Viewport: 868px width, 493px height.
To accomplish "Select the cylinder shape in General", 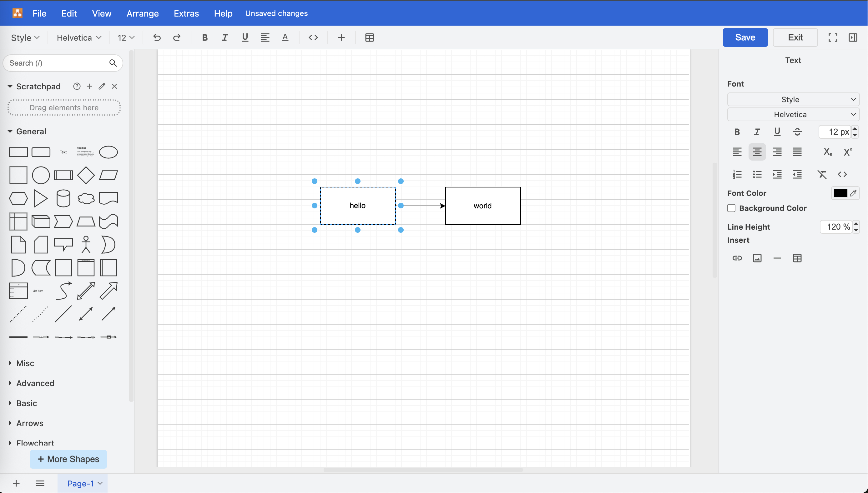I will point(63,198).
